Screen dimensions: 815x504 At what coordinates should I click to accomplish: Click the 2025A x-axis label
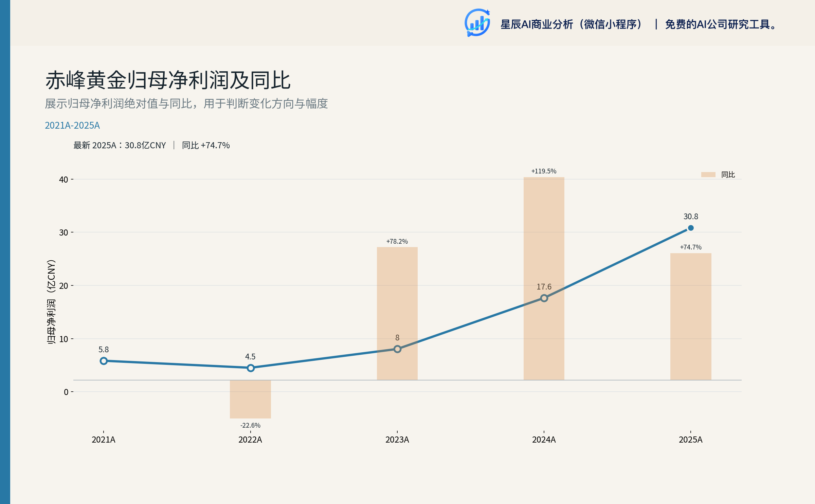tap(690, 440)
